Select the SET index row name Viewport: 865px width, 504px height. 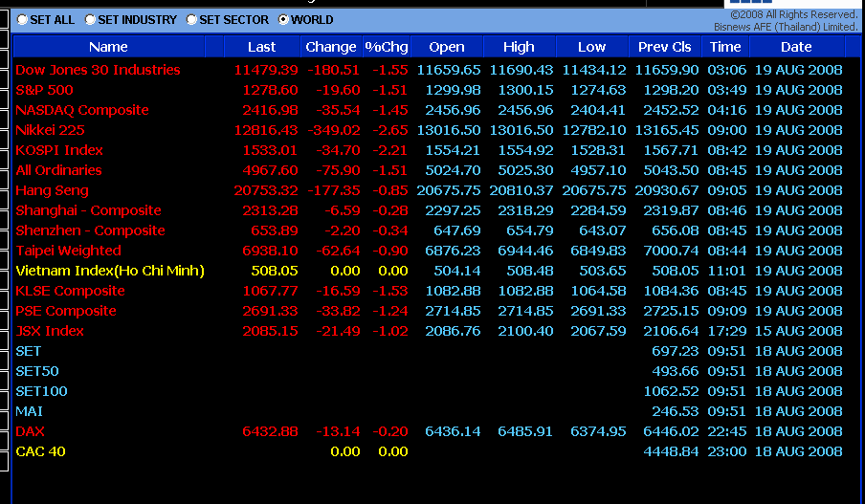[x=28, y=351]
